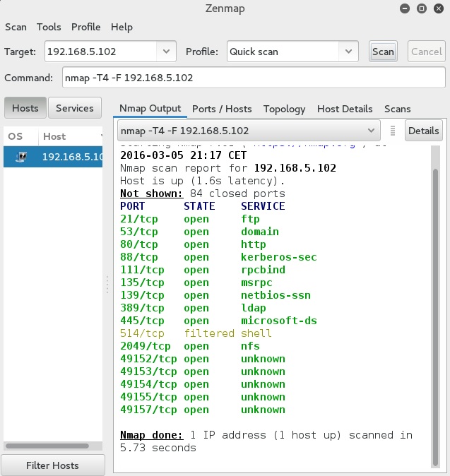Screen dimensions: 450x476
Task: Click the 49152/tcp port entry
Action: pos(148,359)
